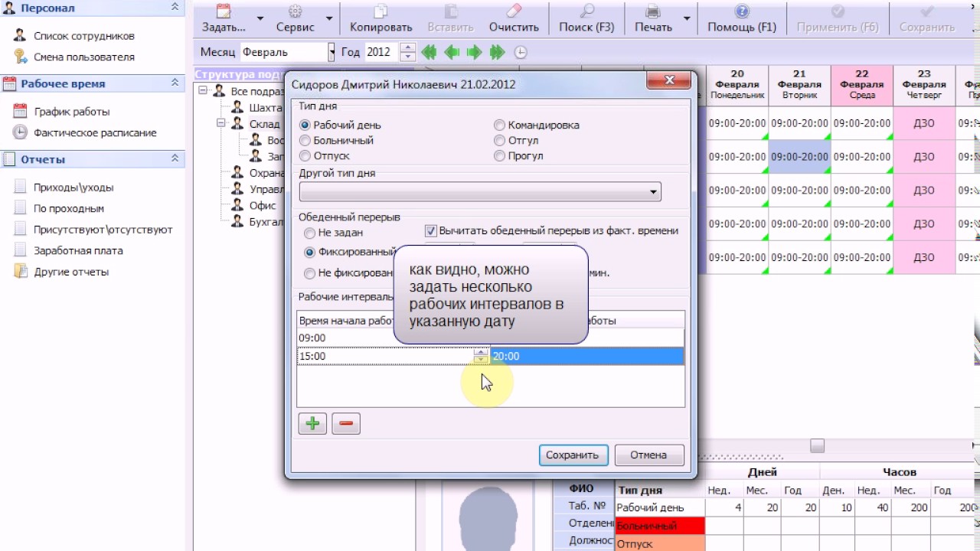980x551 pixels.
Task: Open the Приходы\уходы report
Action: 73,187
